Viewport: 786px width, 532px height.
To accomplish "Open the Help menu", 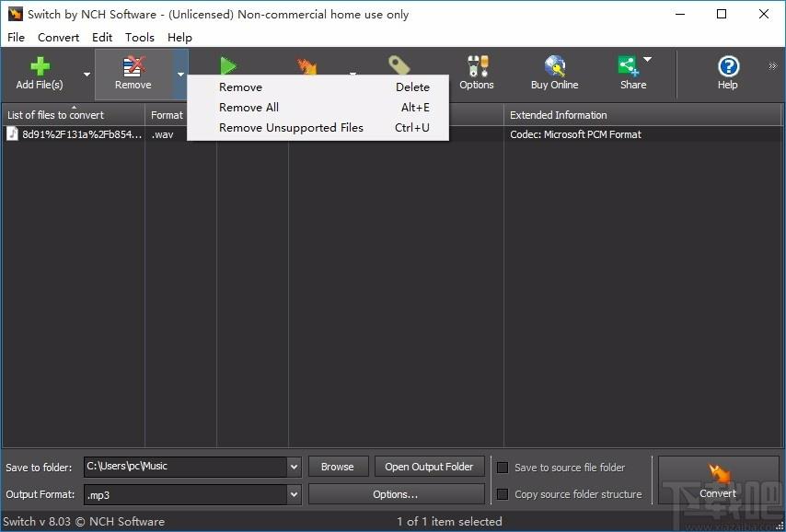I will tap(180, 38).
